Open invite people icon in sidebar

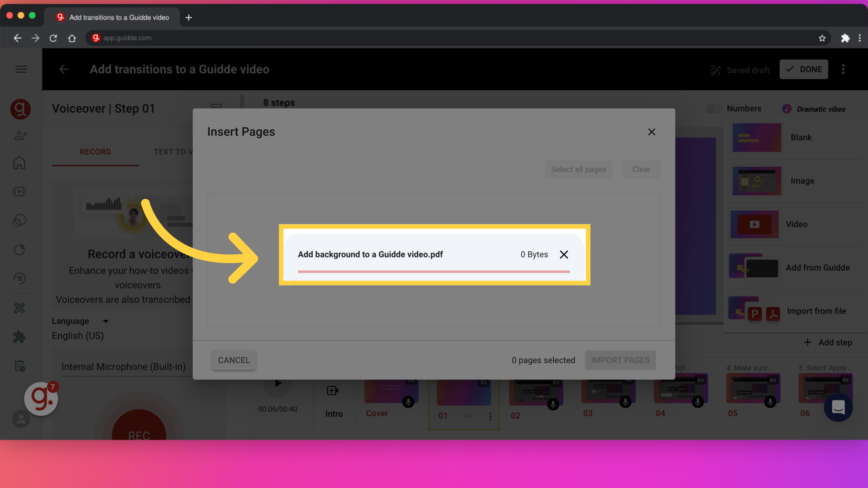(x=20, y=135)
